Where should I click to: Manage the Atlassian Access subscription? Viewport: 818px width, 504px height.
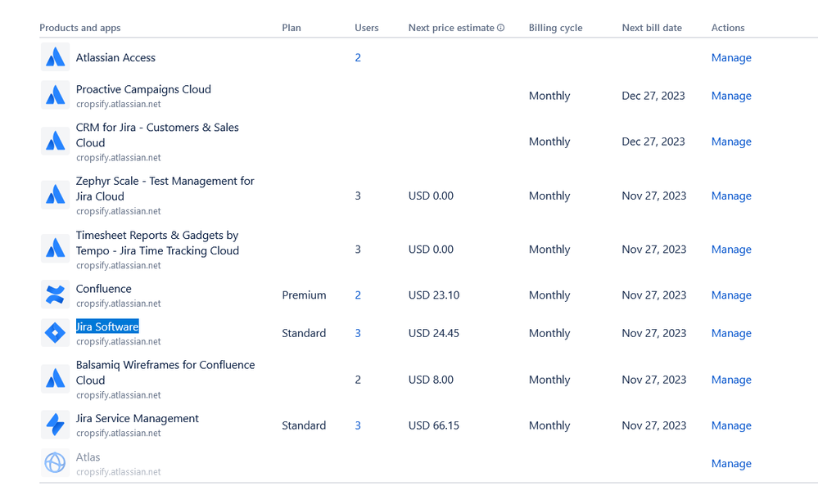point(730,57)
